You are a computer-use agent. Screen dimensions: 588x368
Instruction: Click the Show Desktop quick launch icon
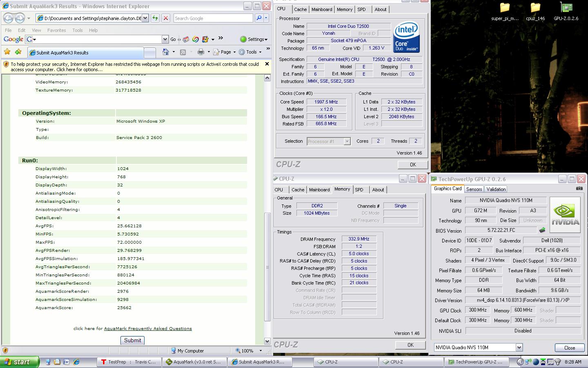48,362
